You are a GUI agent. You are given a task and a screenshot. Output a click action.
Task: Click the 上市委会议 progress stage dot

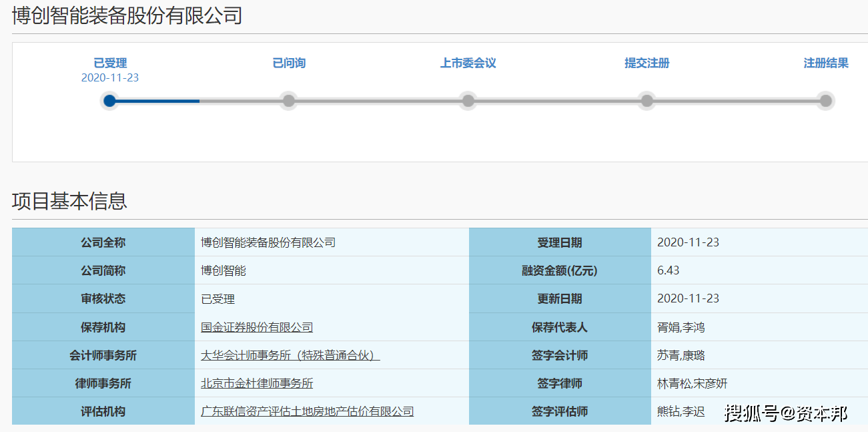(468, 101)
